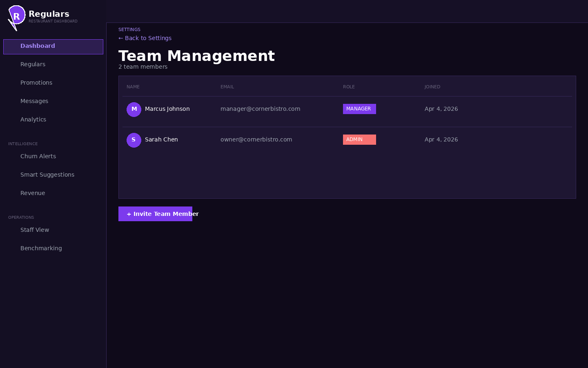Open Staff View under Operations
Image resolution: width=588 pixels, height=368 pixels.
pos(35,230)
